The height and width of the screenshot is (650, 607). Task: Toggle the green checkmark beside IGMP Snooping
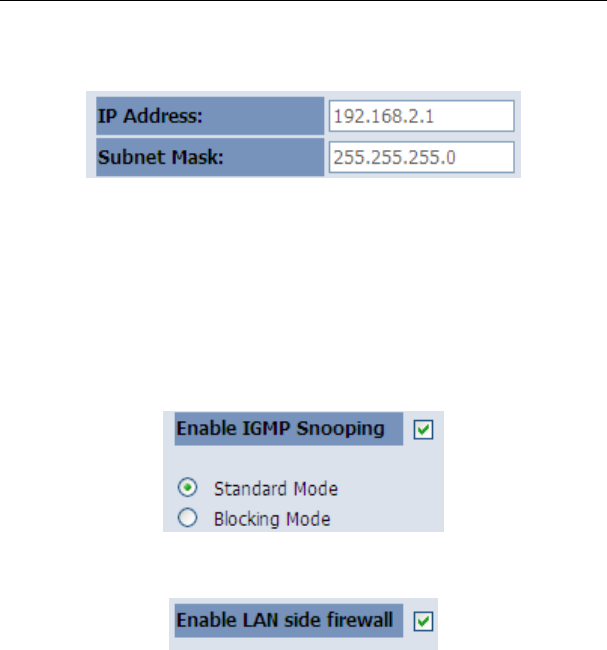[423, 429]
